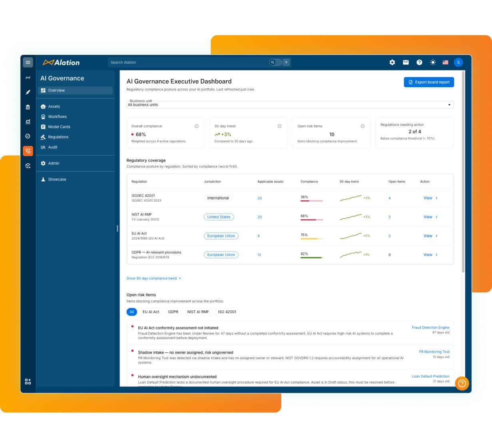View the GDPR regulation row
The height and width of the screenshot is (448, 492).
pyautogui.click(x=430, y=255)
